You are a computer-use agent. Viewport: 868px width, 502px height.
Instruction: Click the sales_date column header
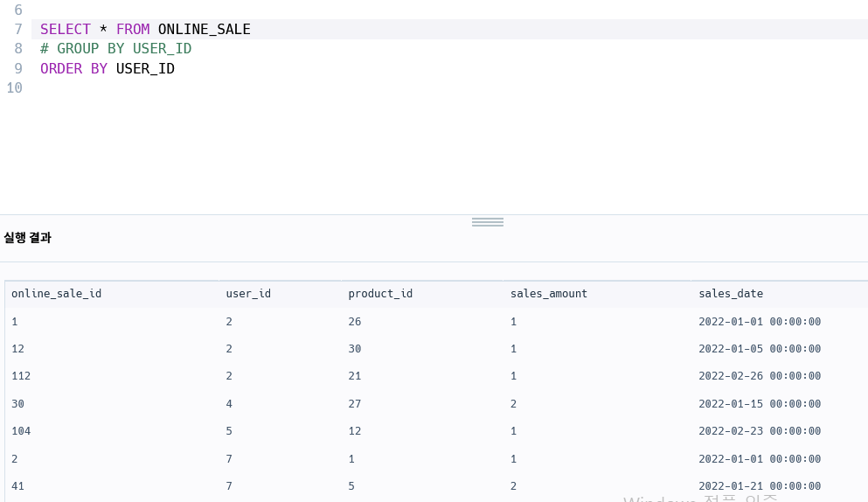731,294
